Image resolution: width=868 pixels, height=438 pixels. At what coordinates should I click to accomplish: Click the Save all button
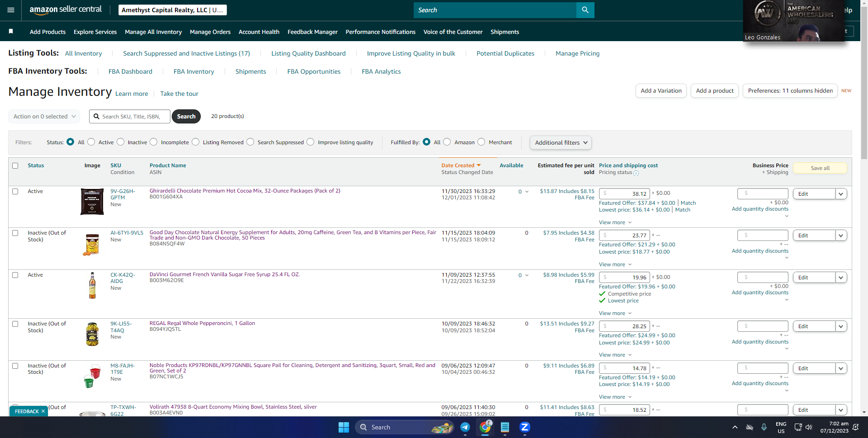point(820,168)
